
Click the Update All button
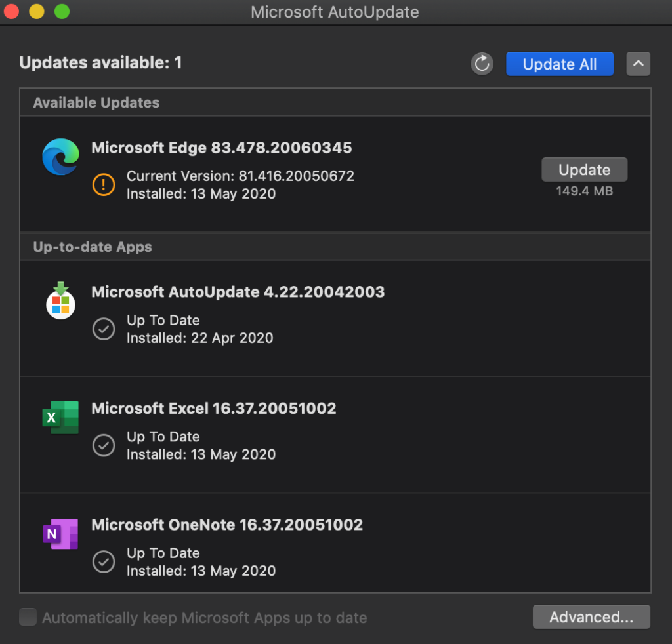[x=560, y=64]
